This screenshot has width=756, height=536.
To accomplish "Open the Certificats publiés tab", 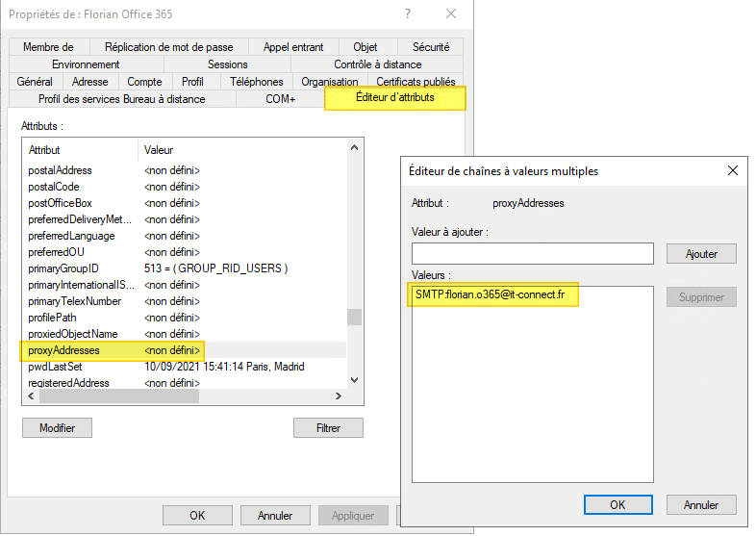I will click(416, 82).
